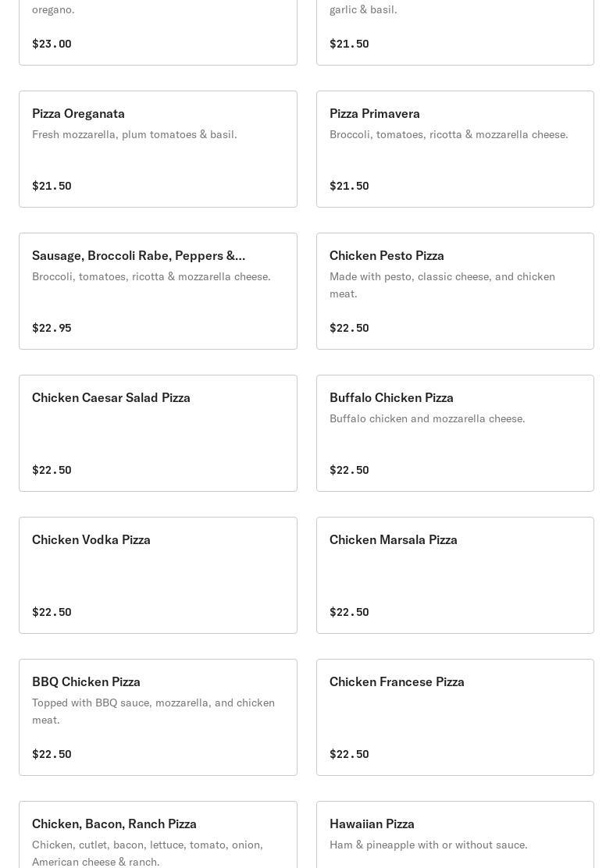
Task: Open the Chicken Vodka Pizza item
Action: (x=158, y=575)
